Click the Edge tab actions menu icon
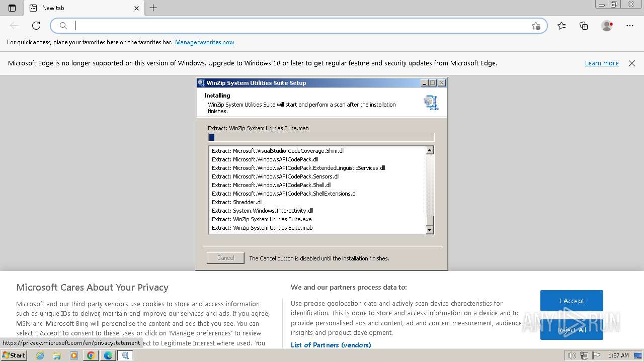Image resolution: width=644 pixels, height=362 pixels. 12,8
